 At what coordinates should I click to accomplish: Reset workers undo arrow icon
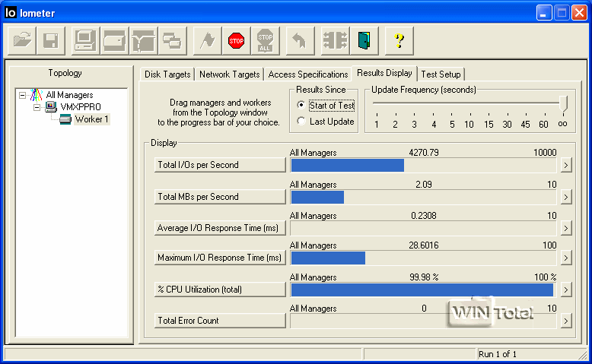300,40
